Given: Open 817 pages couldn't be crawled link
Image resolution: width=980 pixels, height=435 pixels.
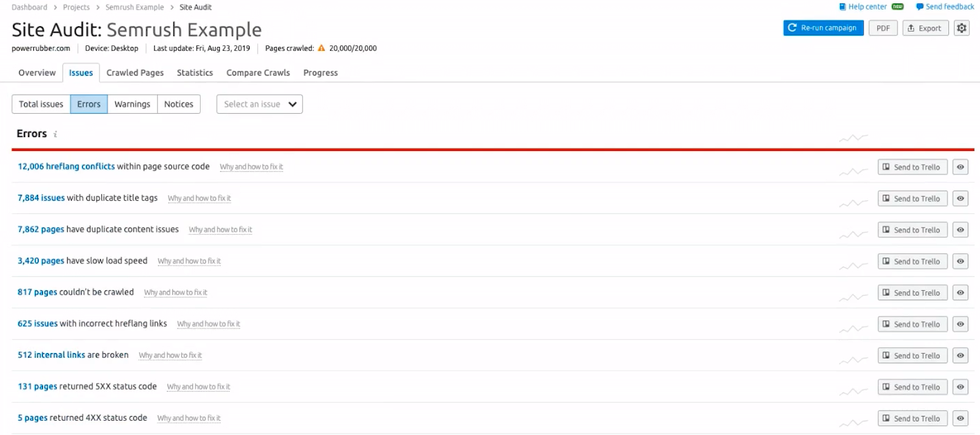Looking at the screenshot, I should click(x=38, y=292).
